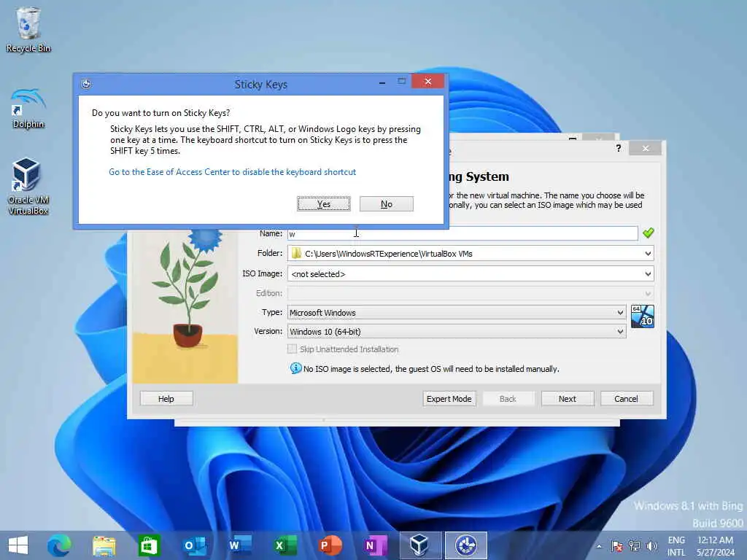Viewport: 747px width, 560px height.
Task: Click the green name-valid checkmark icon
Action: [648, 233]
